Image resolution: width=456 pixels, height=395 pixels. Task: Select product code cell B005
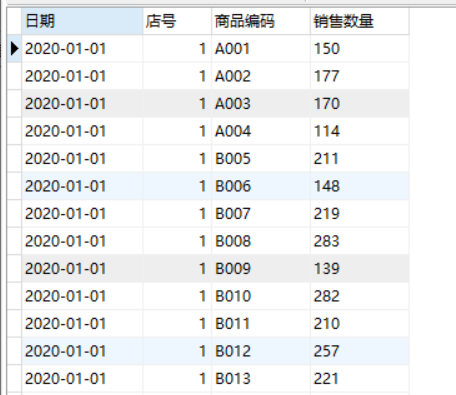(x=261, y=159)
